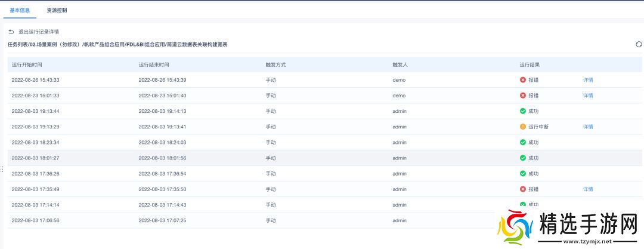
Task: Click the back arrow to exit run details
Action: pyautogui.click(x=11, y=32)
